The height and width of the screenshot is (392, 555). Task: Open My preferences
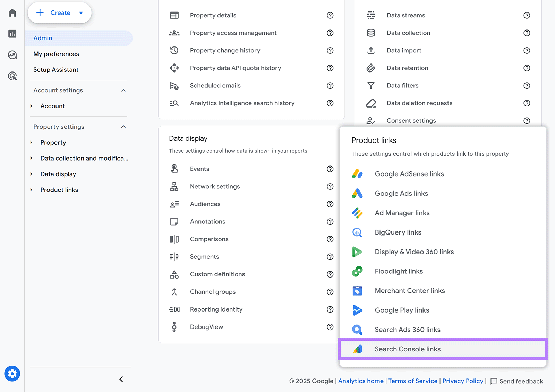tap(56, 54)
